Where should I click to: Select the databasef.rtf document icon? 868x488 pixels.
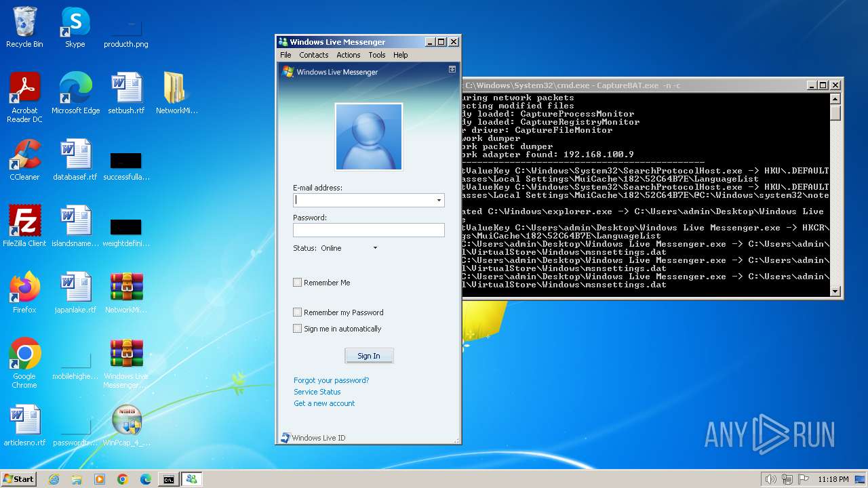75,160
